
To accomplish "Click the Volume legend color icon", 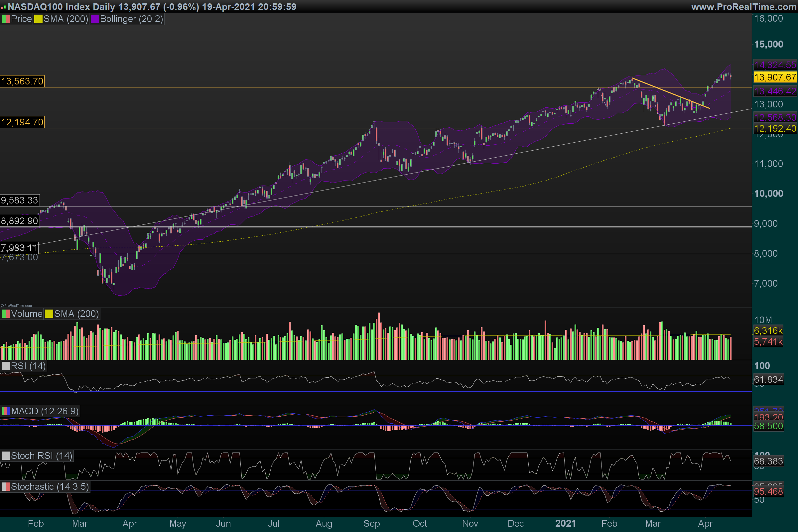I will (6, 314).
